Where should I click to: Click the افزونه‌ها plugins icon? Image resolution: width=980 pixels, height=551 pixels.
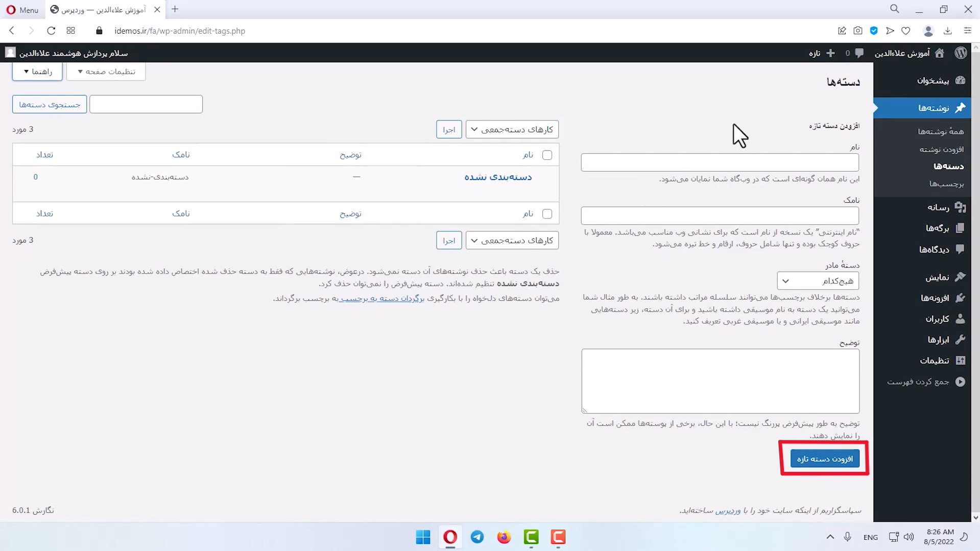pos(960,298)
